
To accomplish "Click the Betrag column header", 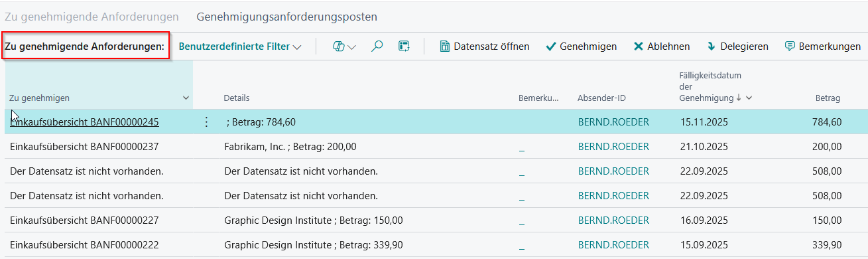I will point(828,98).
